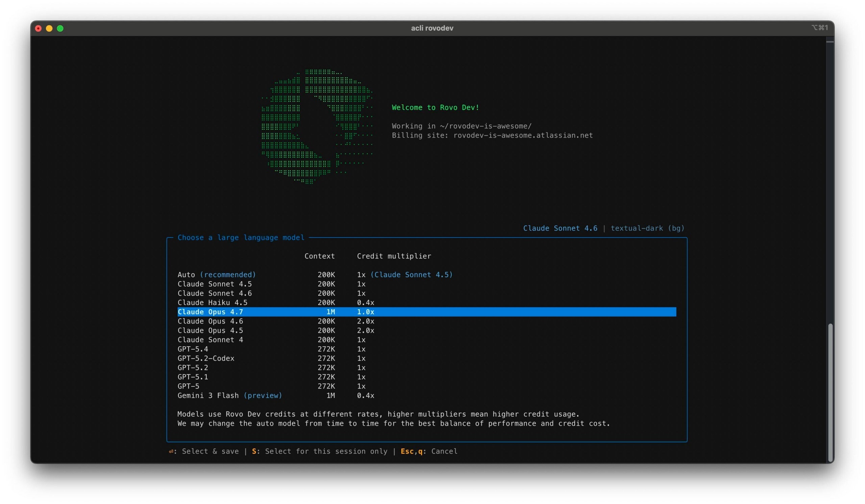Click the Credit multiplier column header

click(x=394, y=256)
